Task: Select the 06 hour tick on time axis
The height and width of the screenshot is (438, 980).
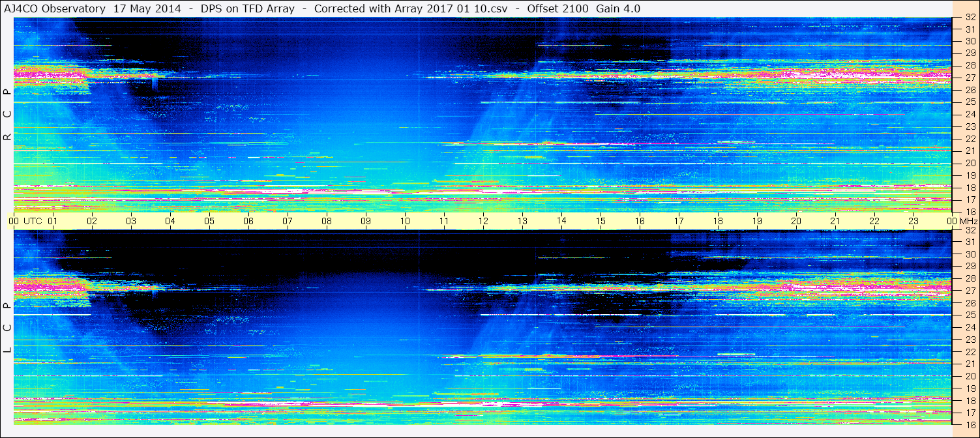Action: [x=248, y=221]
